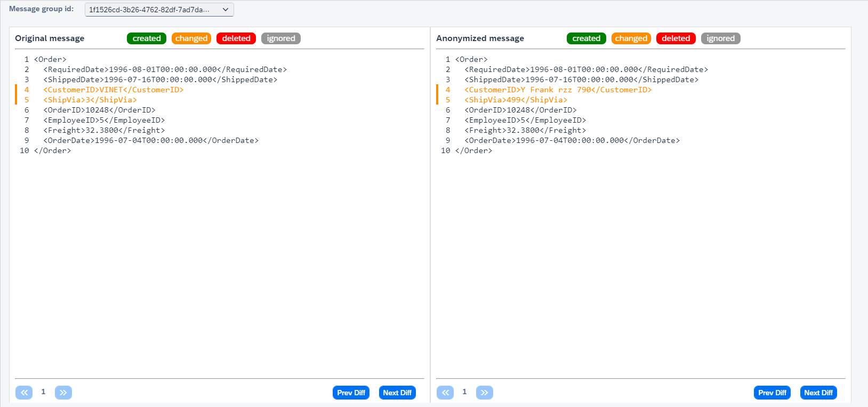Click the 'Message group id:' label
Viewport: 868px width, 407px height.
click(42, 9)
